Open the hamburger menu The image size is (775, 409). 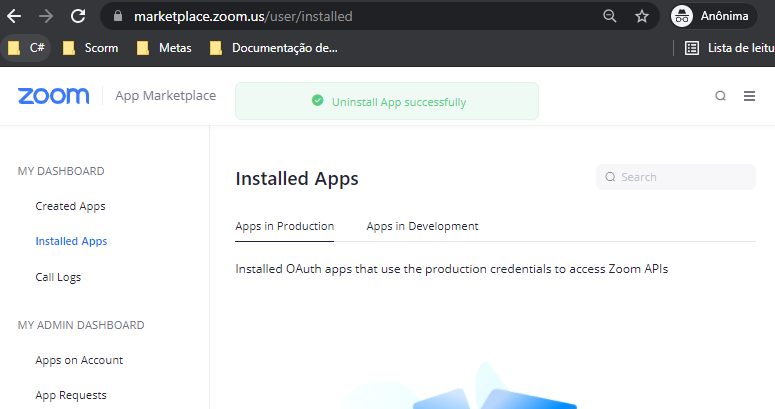[749, 96]
